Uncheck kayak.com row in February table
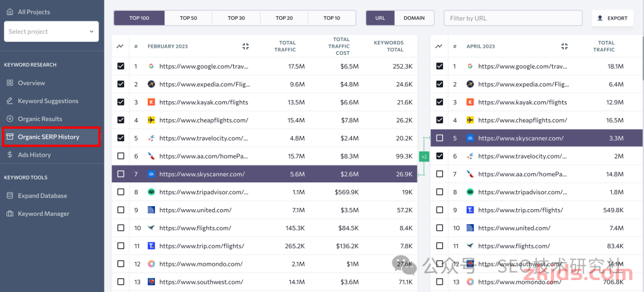Screen dimensions: 644x292 [120, 102]
